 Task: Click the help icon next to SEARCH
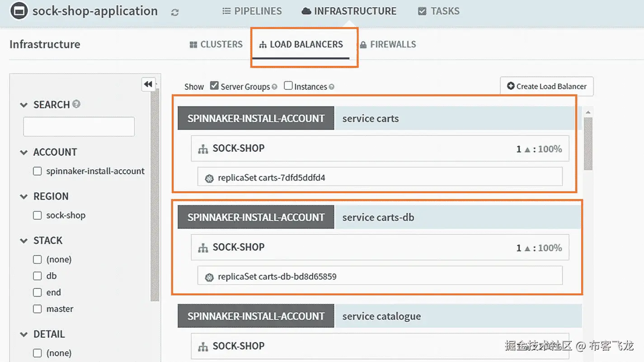tap(76, 104)
